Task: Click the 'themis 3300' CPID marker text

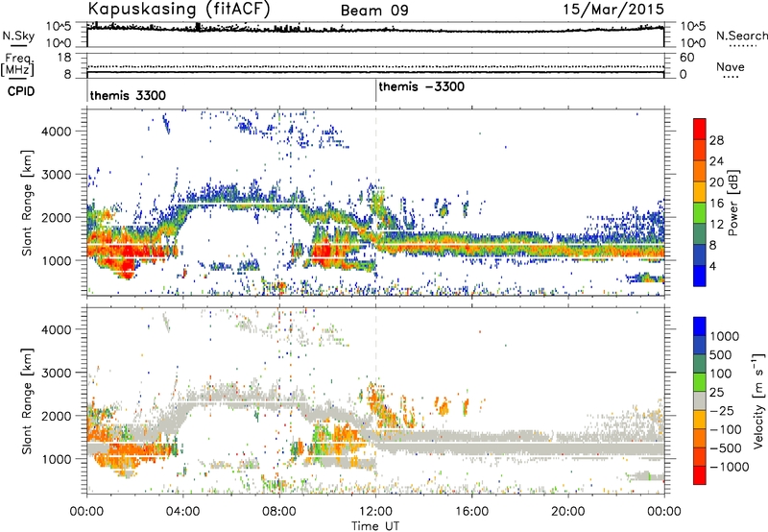Action: click(128, 95)
